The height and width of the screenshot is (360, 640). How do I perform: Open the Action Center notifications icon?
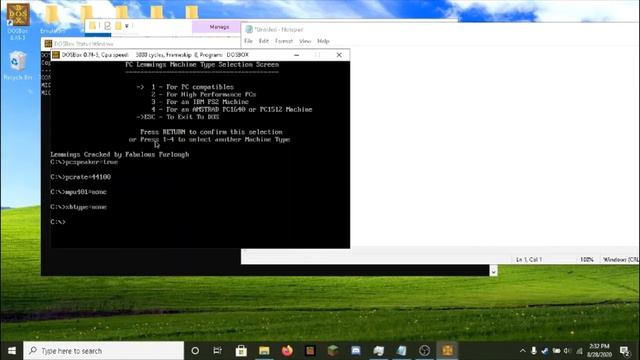tap(624, 351)
